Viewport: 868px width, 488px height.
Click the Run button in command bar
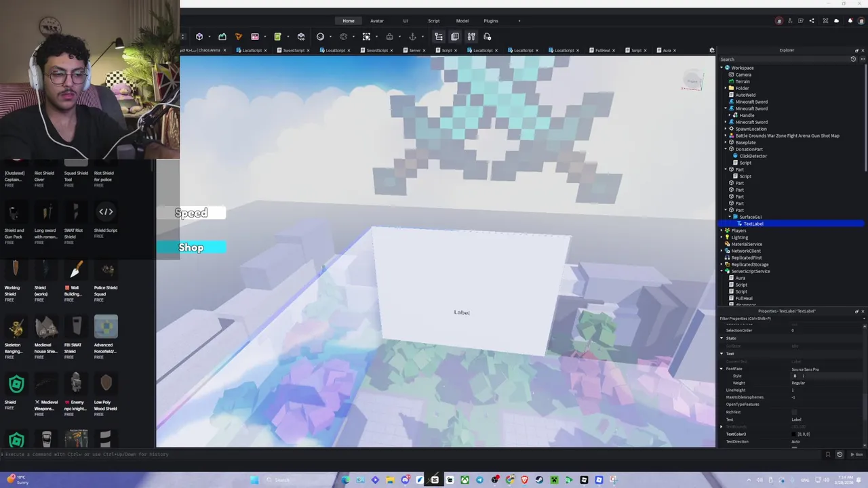859,454
